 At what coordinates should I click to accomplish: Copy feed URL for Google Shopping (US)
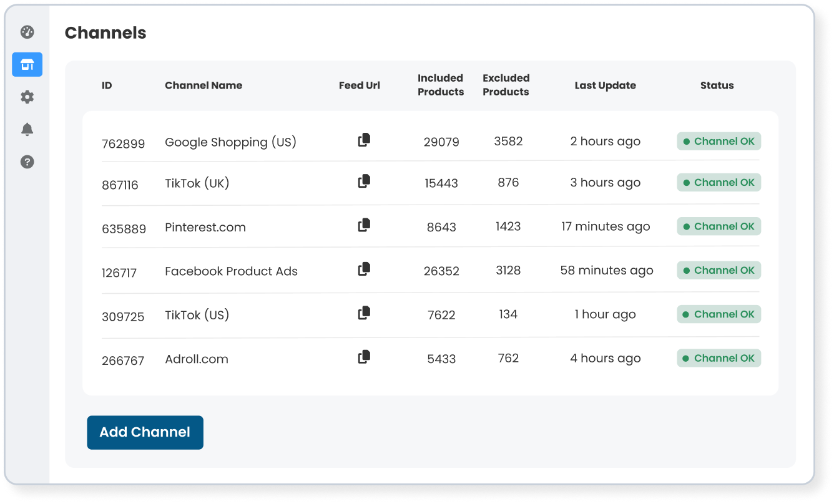(x=364, y=140)
